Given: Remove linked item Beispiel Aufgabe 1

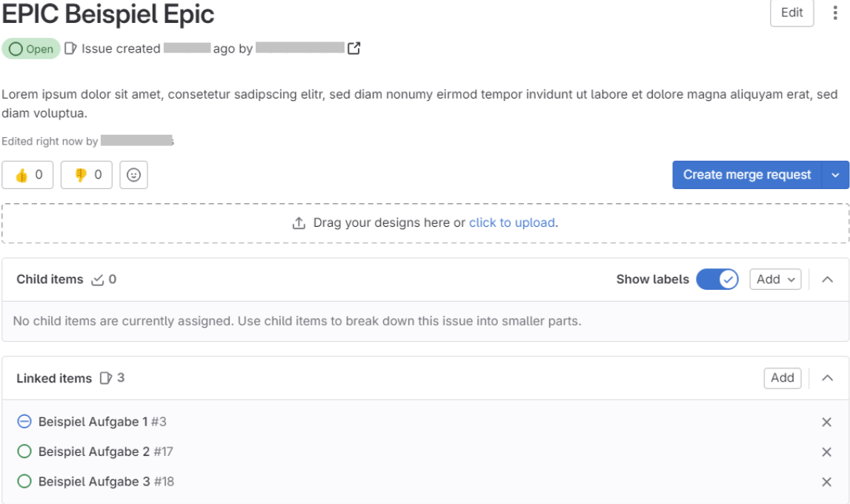Looking at the screenshot, I should click(826, 422).
